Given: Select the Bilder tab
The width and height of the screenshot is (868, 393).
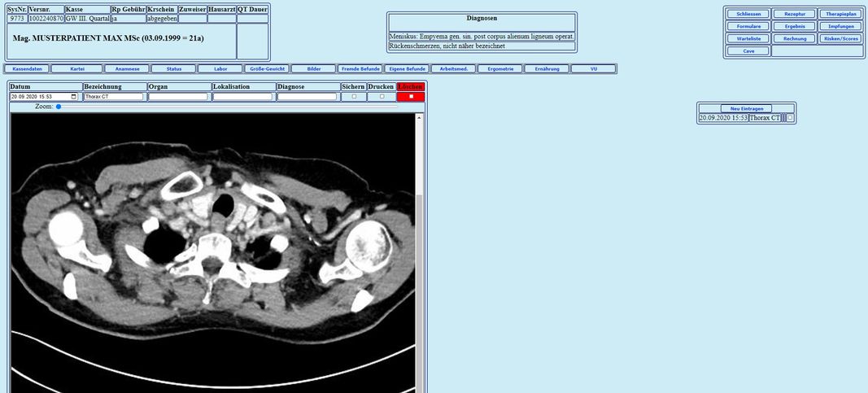Looking at the screenshot, I should point(313,69).
